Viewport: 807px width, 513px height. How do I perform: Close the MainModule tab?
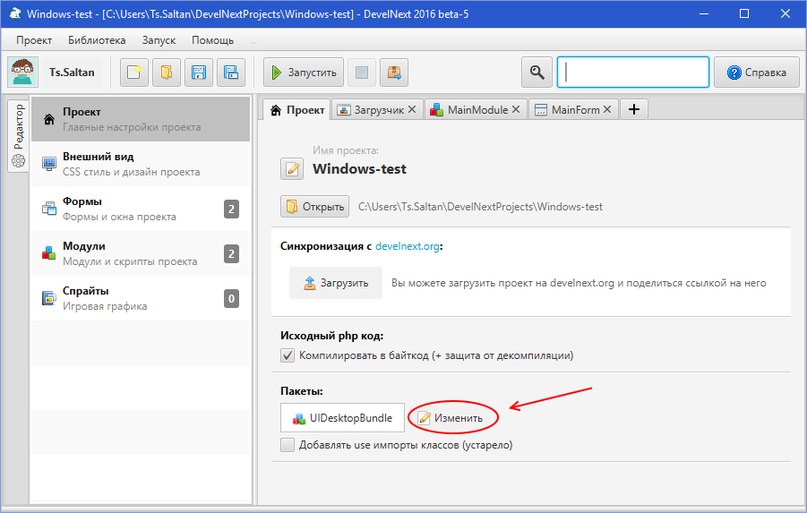click(x=516, y=110)
